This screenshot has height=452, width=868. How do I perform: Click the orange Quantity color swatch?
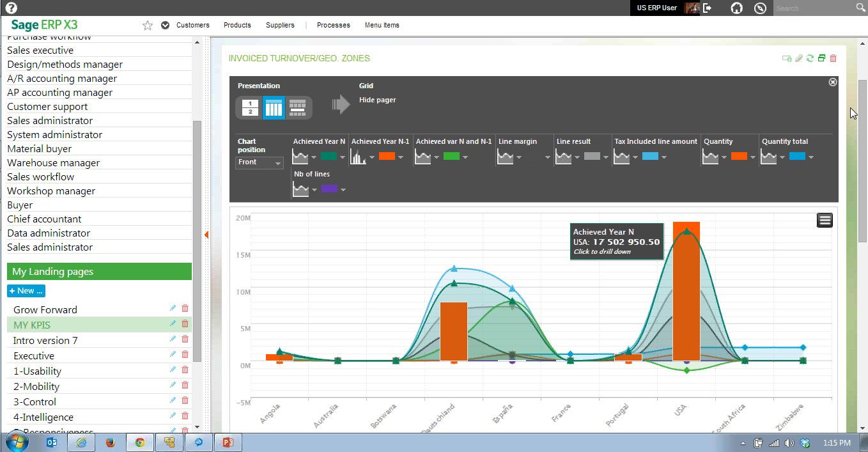pyautogui.click(x=739, y=156)
